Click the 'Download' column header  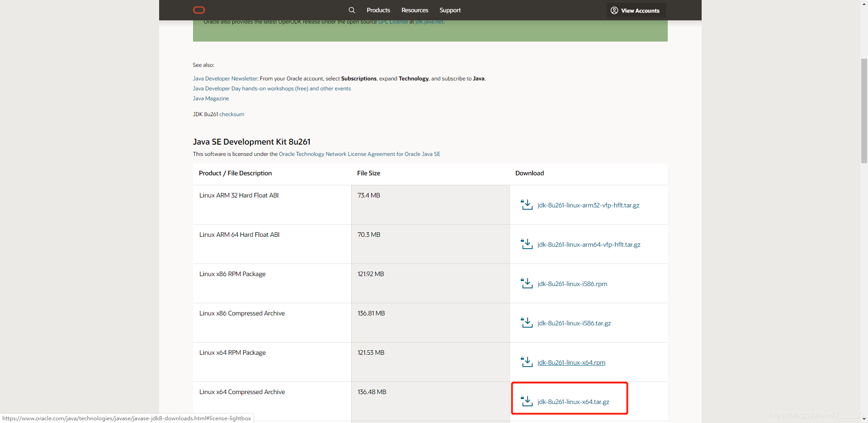pos(529,173)
